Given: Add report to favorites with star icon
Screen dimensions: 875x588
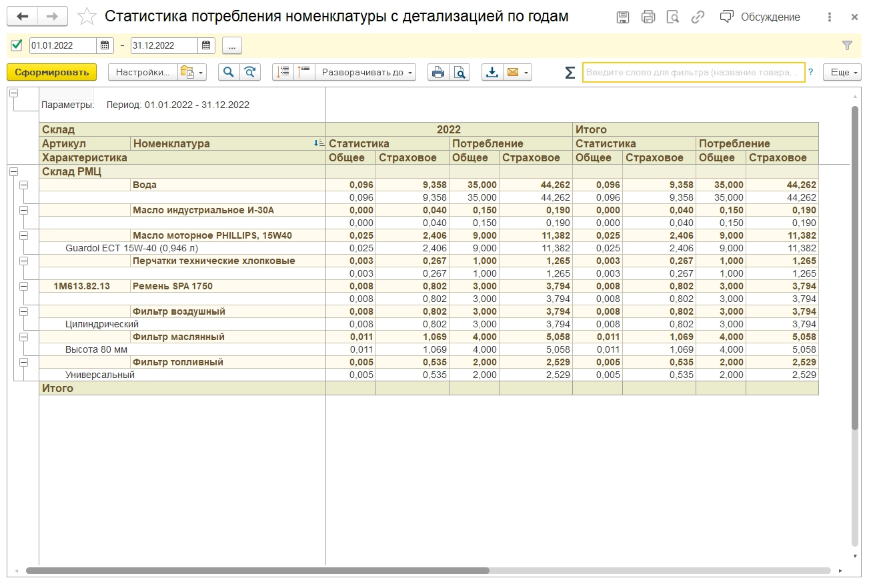Looking at the screenshot, I should click(87, 17).
